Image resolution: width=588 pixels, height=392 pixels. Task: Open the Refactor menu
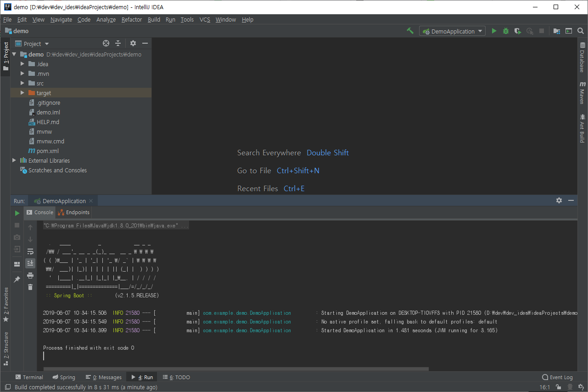point(132,19)
